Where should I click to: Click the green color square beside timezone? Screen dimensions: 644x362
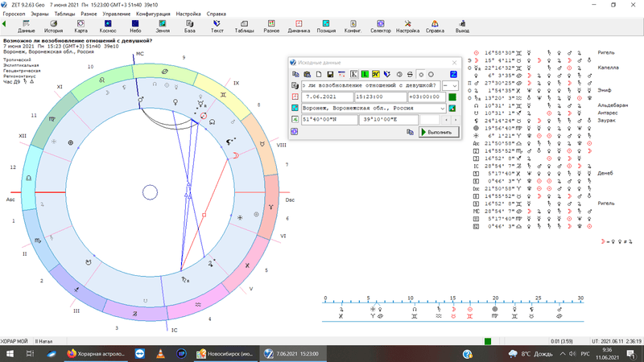(452, 97)
